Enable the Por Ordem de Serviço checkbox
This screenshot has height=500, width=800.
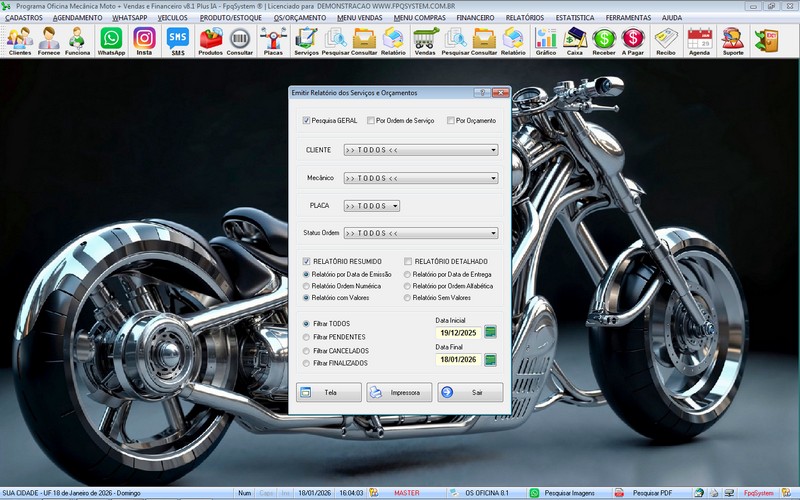click(370, 120)
